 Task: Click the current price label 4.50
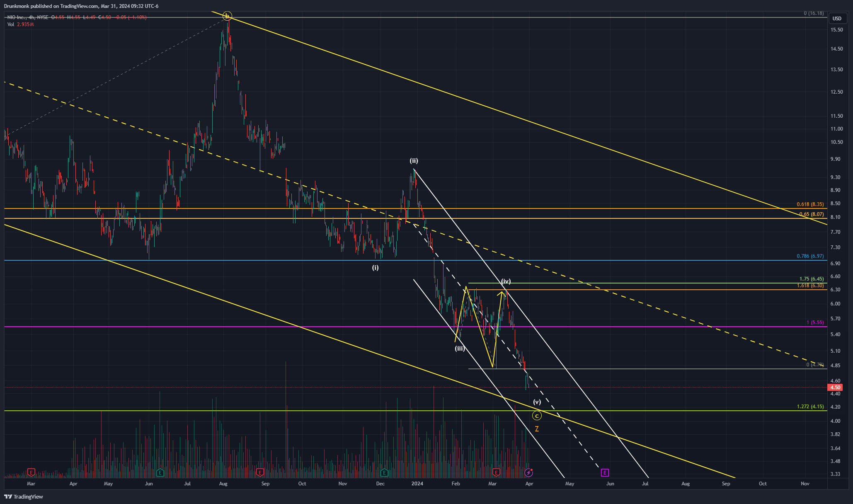835,388
